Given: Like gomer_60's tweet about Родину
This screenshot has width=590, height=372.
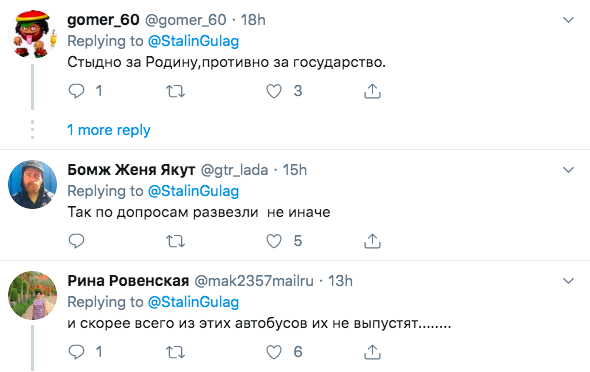Looking at the screenshot, I should tap(274, 91).
